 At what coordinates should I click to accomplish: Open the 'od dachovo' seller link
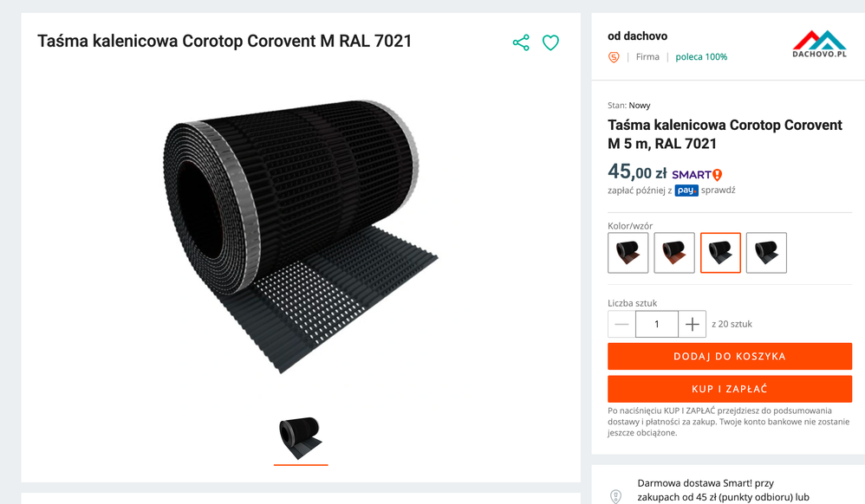637,36
